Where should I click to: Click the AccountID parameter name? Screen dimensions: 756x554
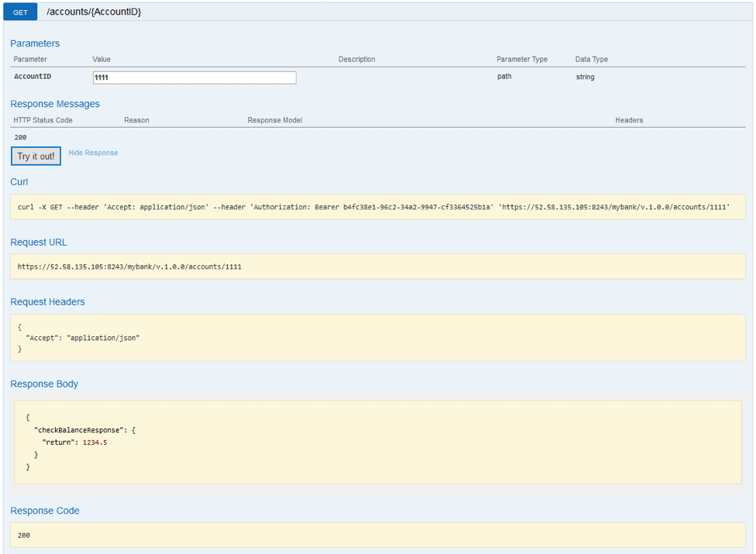coord(33,77)
